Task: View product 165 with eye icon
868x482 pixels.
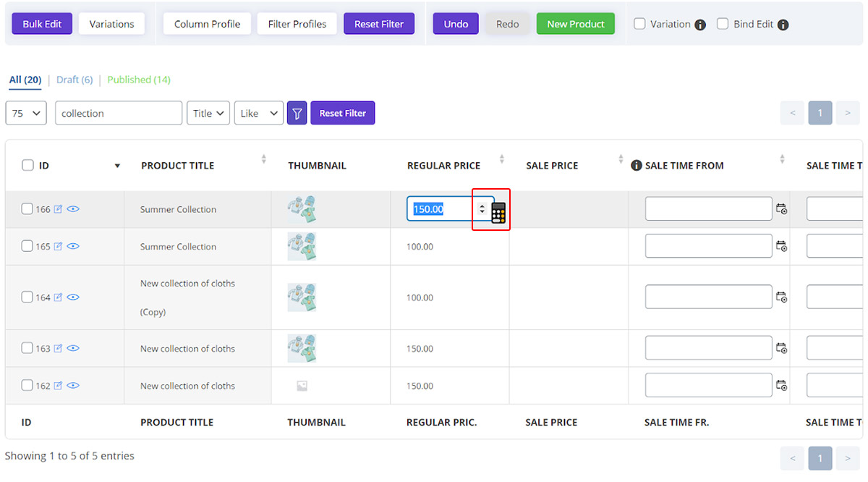Action: point(73,246)
